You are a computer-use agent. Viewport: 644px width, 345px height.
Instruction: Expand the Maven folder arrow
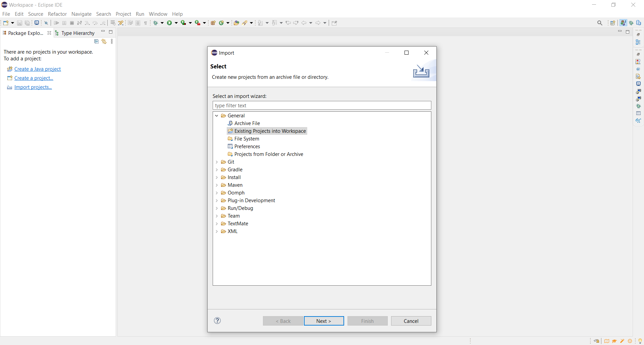pyautogui.click(x=217, y=185)
